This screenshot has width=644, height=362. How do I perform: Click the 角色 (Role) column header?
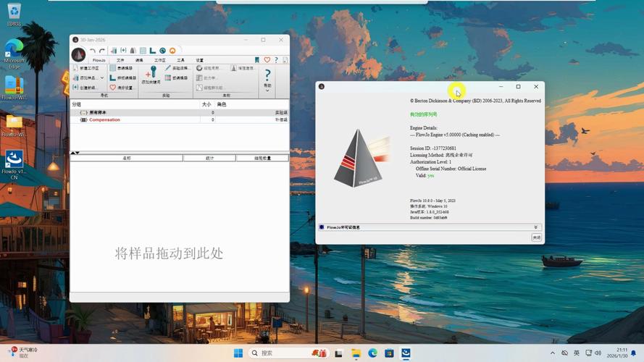252,104
